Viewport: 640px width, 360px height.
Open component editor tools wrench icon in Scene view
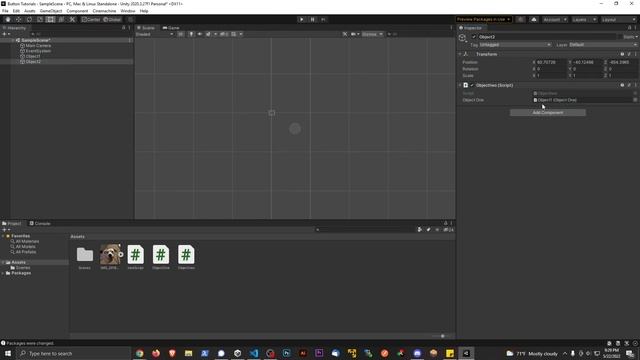point(345,34)
